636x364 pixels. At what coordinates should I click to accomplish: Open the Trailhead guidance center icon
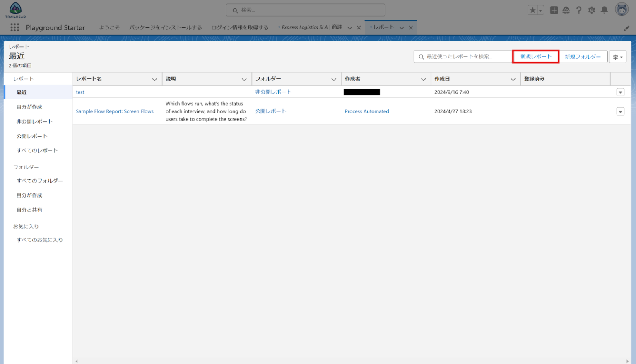click(566, 10)
